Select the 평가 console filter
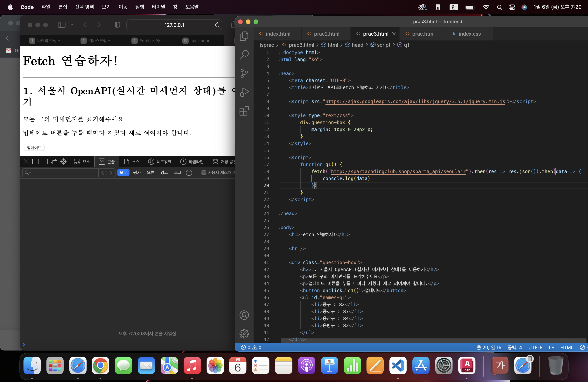588x382 pixels. click(137, 173)
